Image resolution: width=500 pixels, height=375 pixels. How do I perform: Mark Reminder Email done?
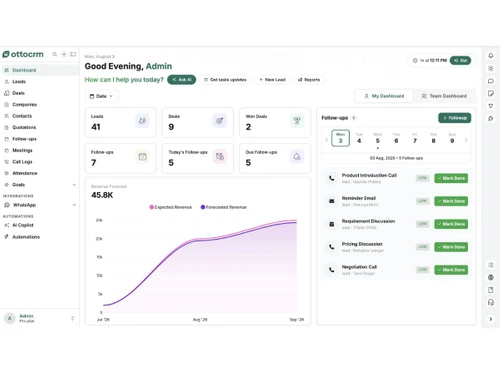coord(451,201)
